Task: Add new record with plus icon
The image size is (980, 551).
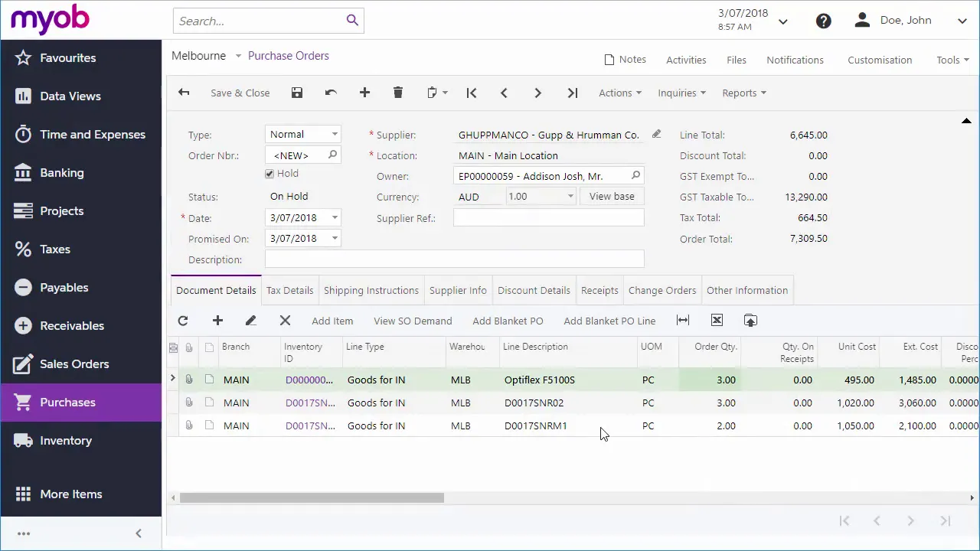Action: (364, 93)
